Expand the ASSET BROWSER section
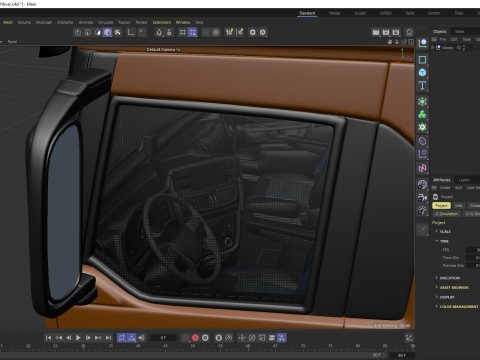 437,287
